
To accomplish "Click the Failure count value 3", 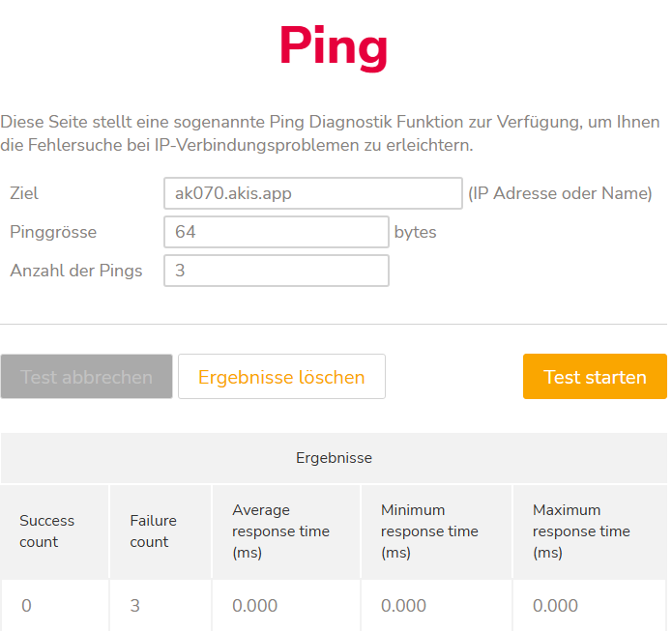I will [136, 606].
